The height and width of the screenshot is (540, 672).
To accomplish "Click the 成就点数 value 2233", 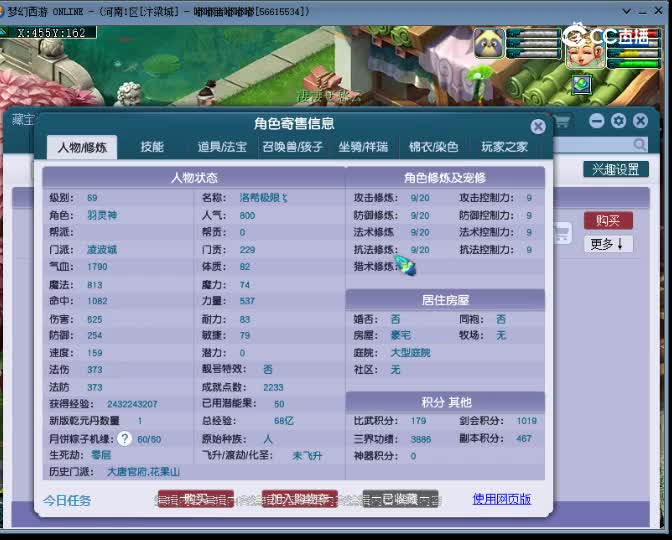I will click(273, 387).
